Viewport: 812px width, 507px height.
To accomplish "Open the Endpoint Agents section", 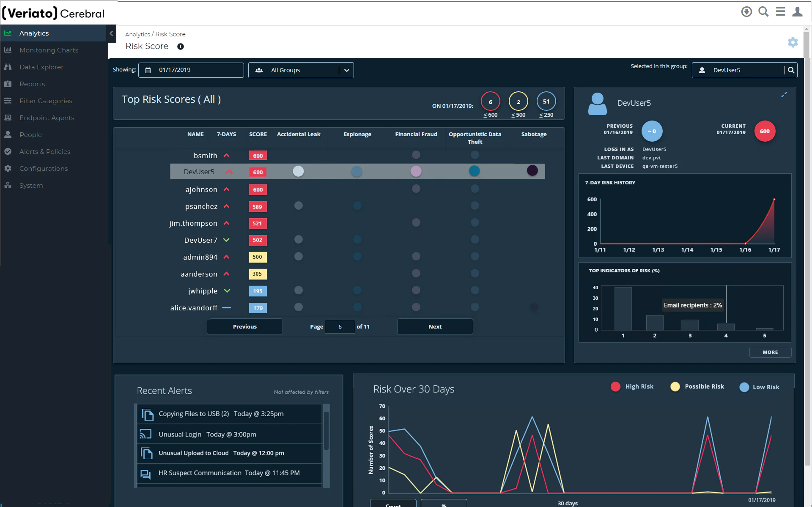I will point(47,118).
